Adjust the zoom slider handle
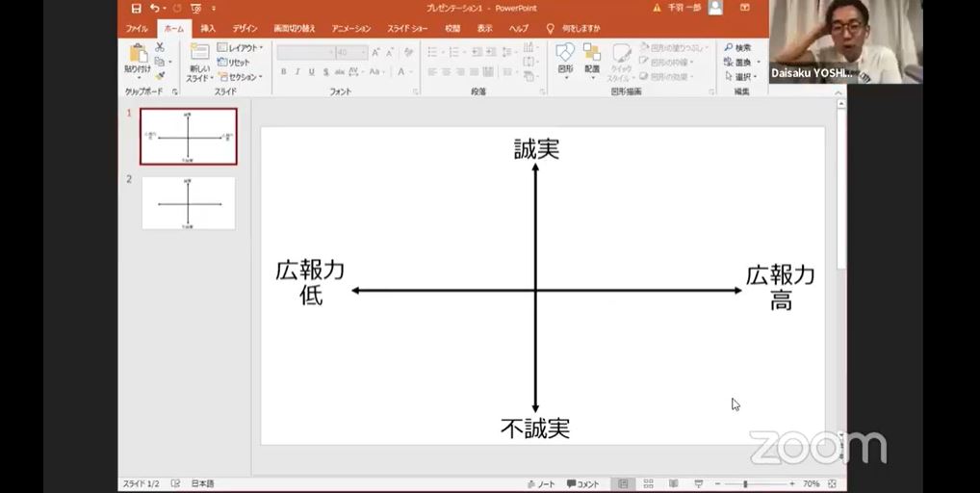 (746, 484)
